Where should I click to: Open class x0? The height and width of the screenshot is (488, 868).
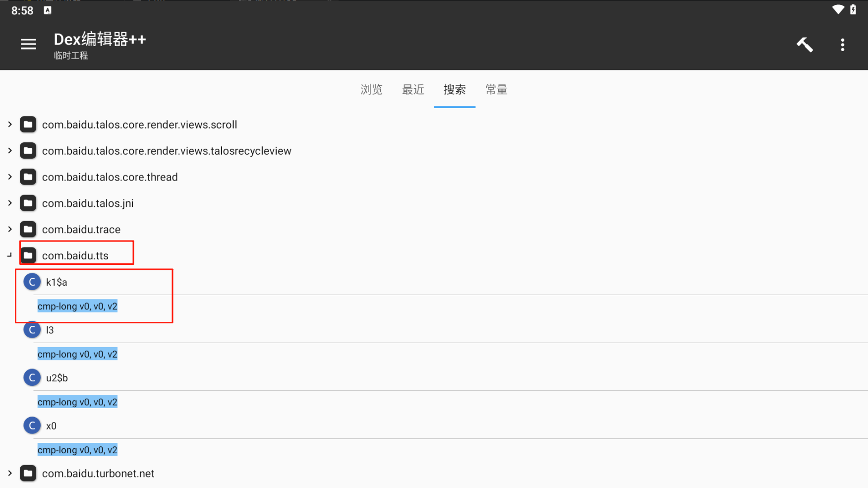51,426
